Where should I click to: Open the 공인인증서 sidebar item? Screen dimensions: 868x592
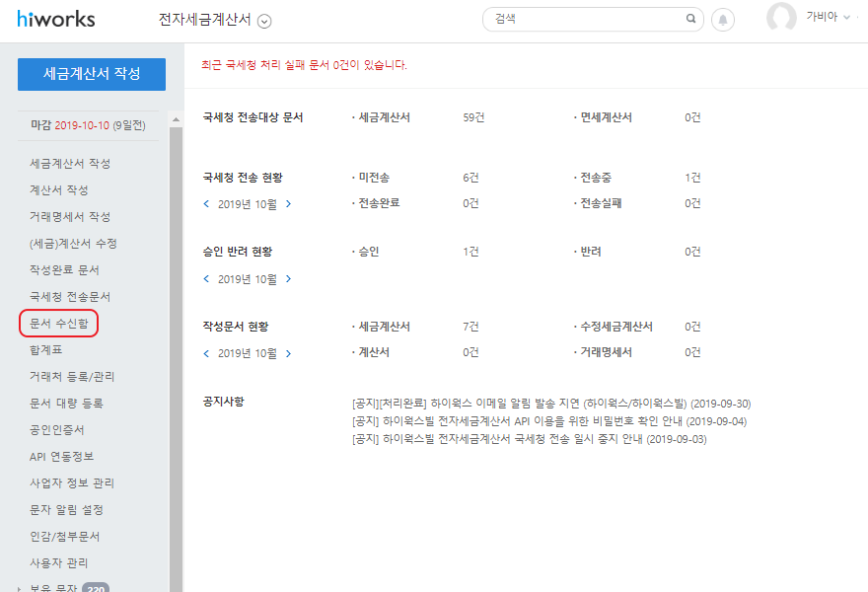pos(57,429)
